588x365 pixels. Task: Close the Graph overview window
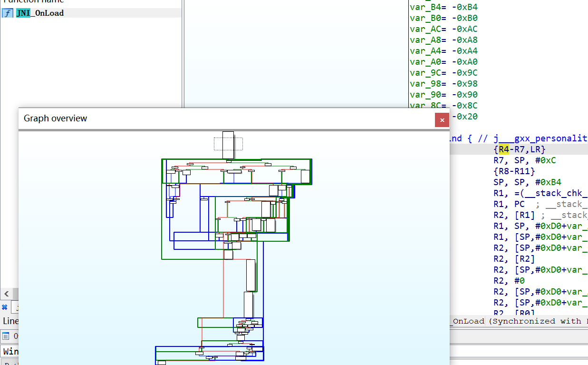442,120
